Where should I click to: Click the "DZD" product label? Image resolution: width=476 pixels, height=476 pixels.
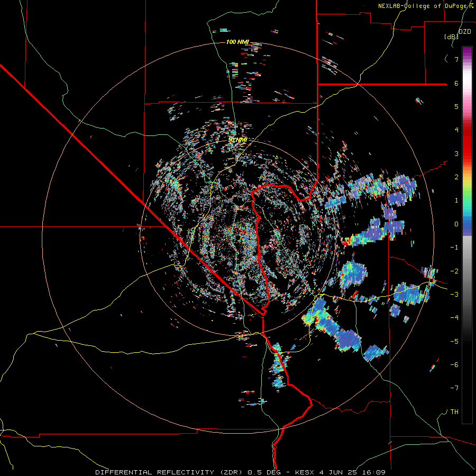coord(465,32)
